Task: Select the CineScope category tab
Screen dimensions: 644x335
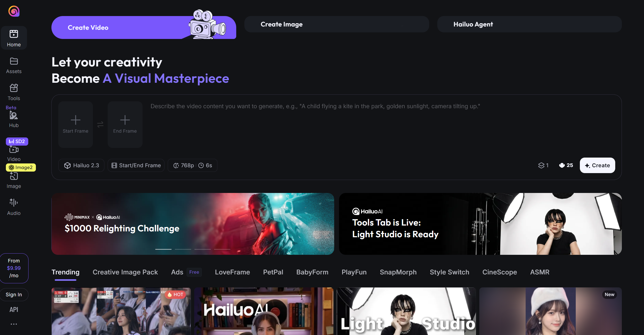Action: (x=500, y=272)
